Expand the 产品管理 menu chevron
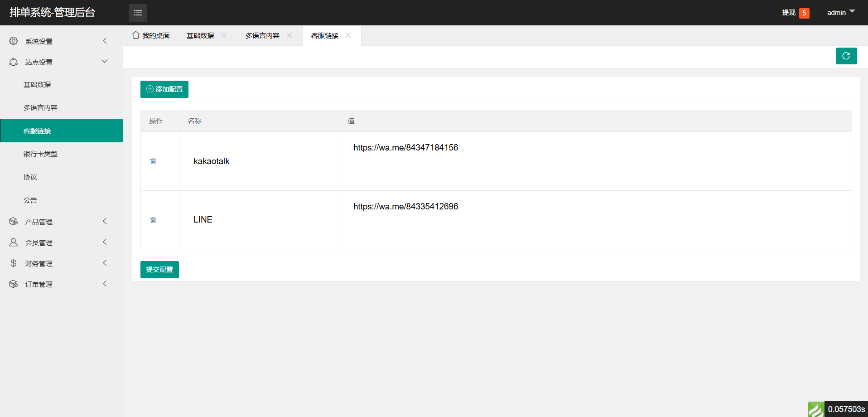 point(105,221)
